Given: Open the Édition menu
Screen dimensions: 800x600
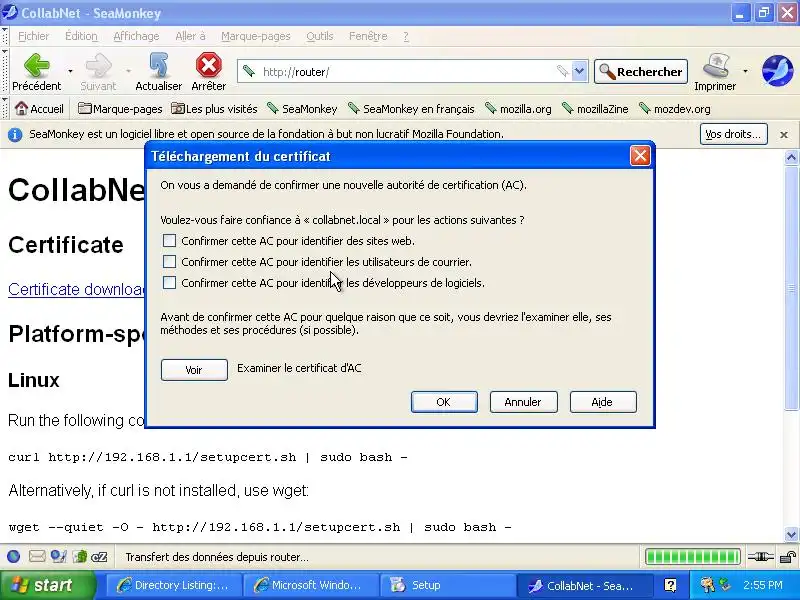Looking at the screenshot, I should 81,36.
